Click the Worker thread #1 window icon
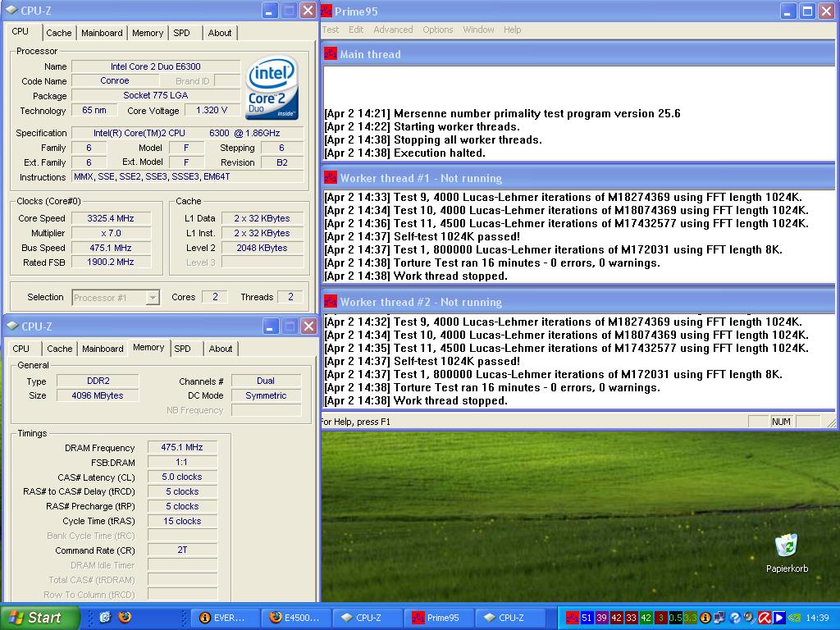Screen dimensions: 840x630 tap(331, 177)
